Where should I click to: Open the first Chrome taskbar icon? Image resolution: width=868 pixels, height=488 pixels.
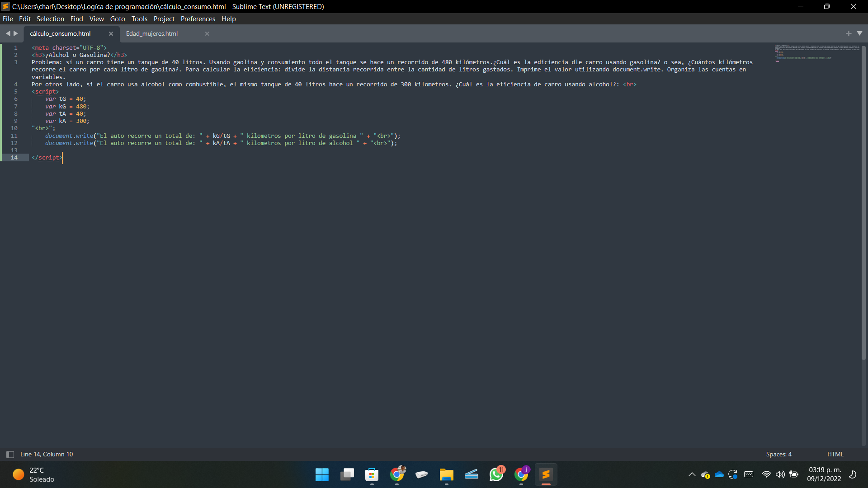pyautogui.click(x=397, y=474)
